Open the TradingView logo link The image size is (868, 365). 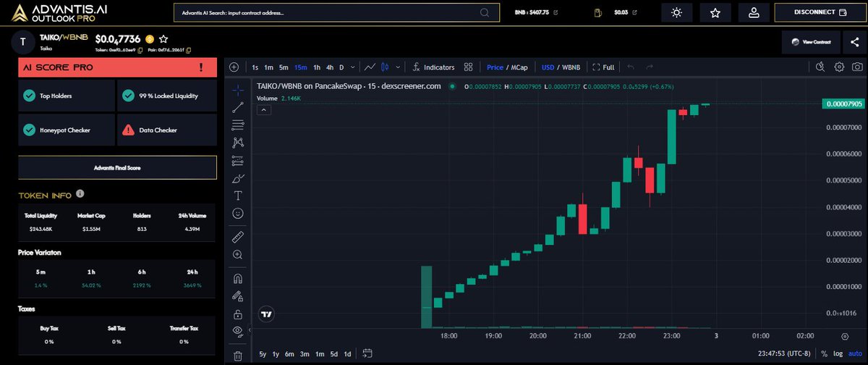[267, 314]
